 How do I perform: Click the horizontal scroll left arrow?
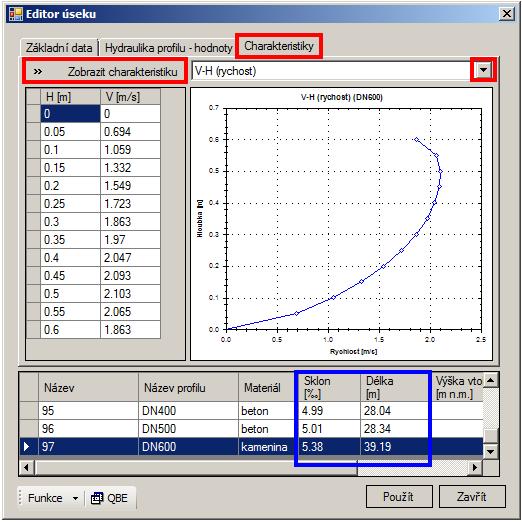[x=26, y=468]
